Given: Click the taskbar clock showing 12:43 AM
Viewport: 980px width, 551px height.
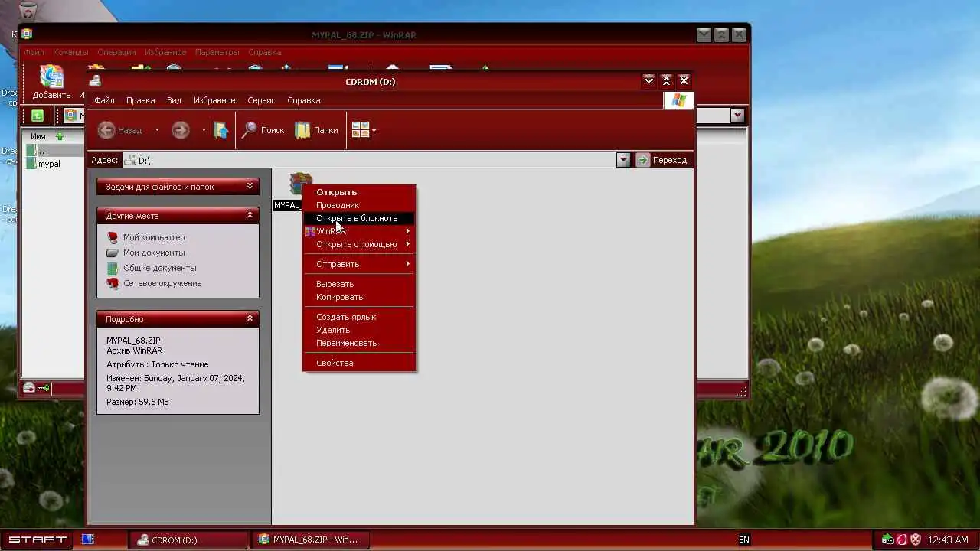Looking at the screenshot, I should click(948, 540).
